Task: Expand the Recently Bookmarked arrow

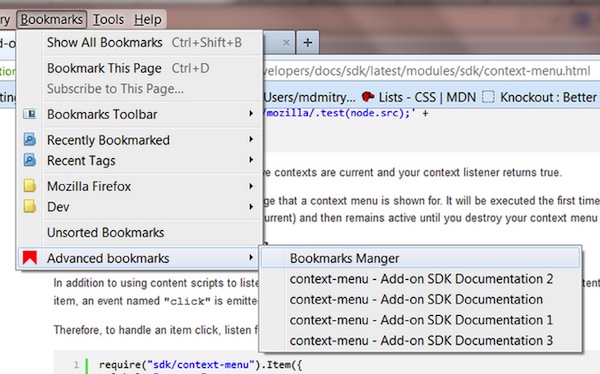Action: coord(251,139)
